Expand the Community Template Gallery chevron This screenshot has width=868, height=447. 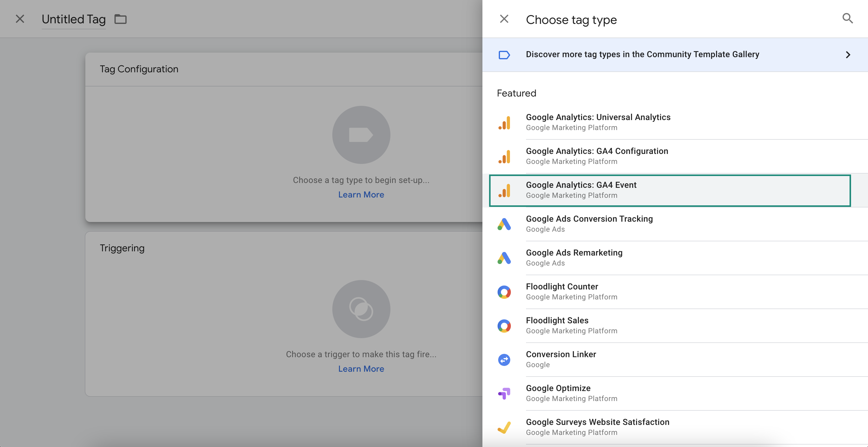848,55
